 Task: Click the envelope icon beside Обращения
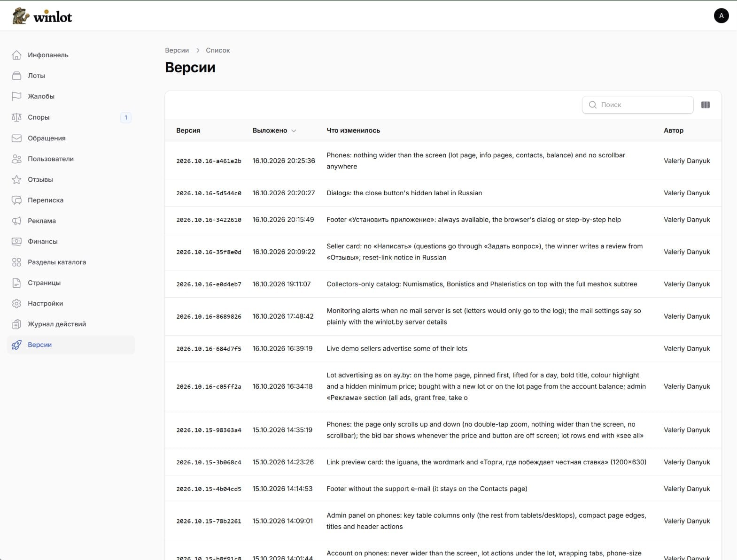(x=16, y=138)
